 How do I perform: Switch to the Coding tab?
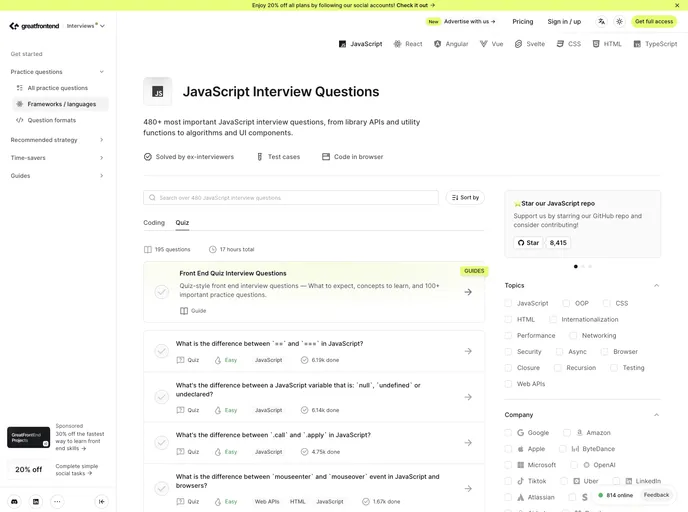pos(154,223)
